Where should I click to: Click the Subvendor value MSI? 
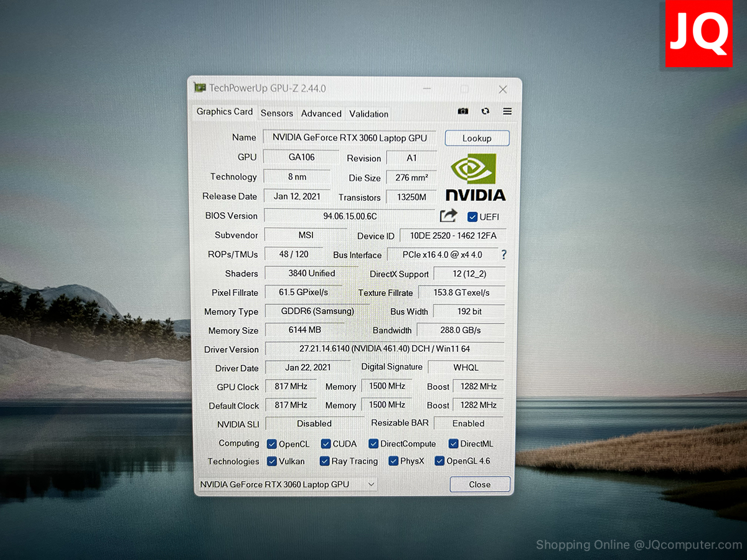coord(306,235)
